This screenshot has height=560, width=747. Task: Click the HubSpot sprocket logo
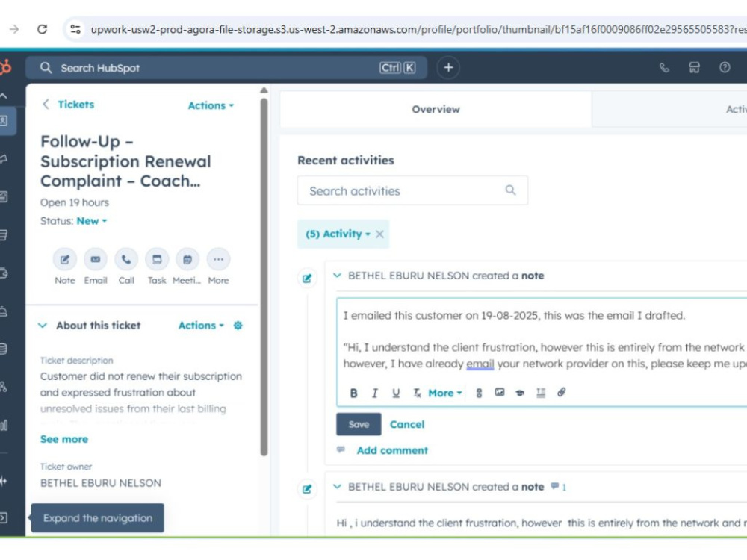[4, 68]
